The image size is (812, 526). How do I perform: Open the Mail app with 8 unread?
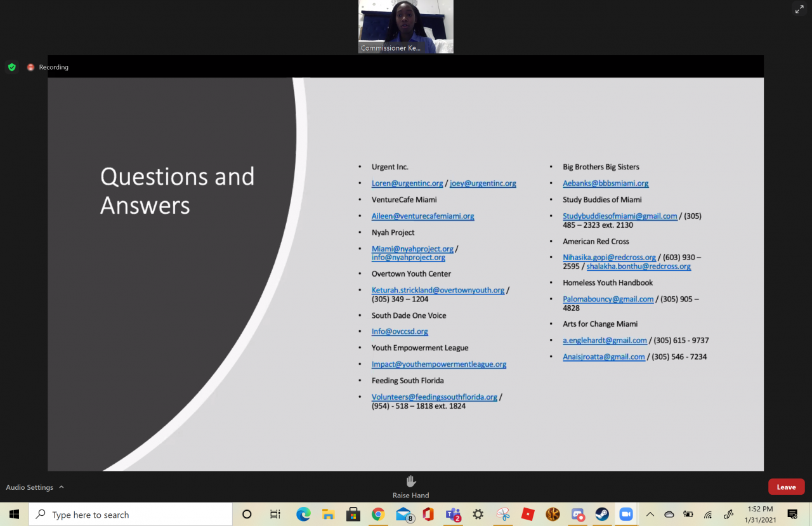pos(404,514)
